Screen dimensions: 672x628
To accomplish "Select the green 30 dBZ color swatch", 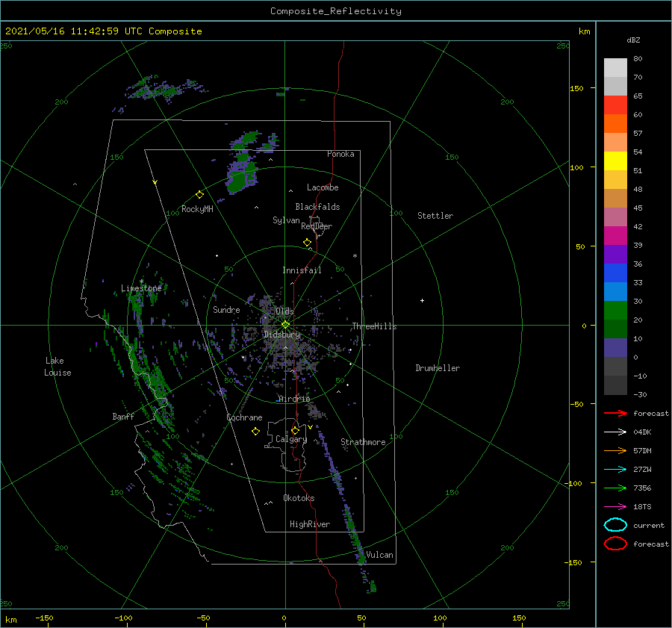I will (615, 311).
